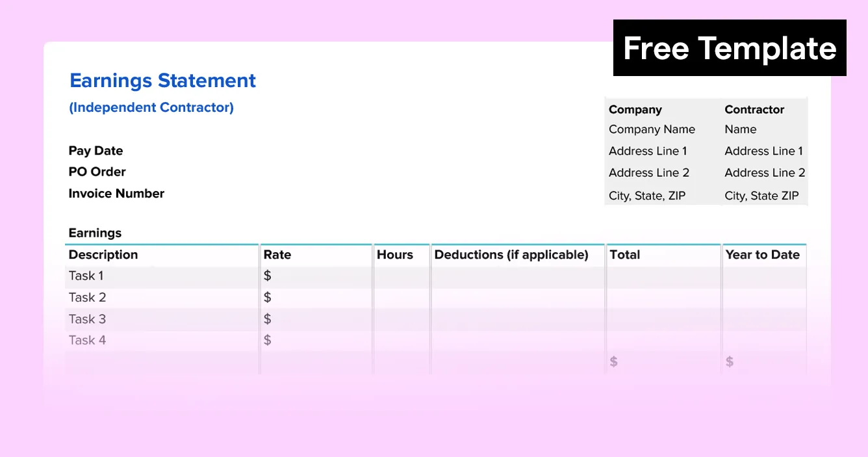Select the Earnings section heading
Screen dimensions: 868x457
coord(95,233)
